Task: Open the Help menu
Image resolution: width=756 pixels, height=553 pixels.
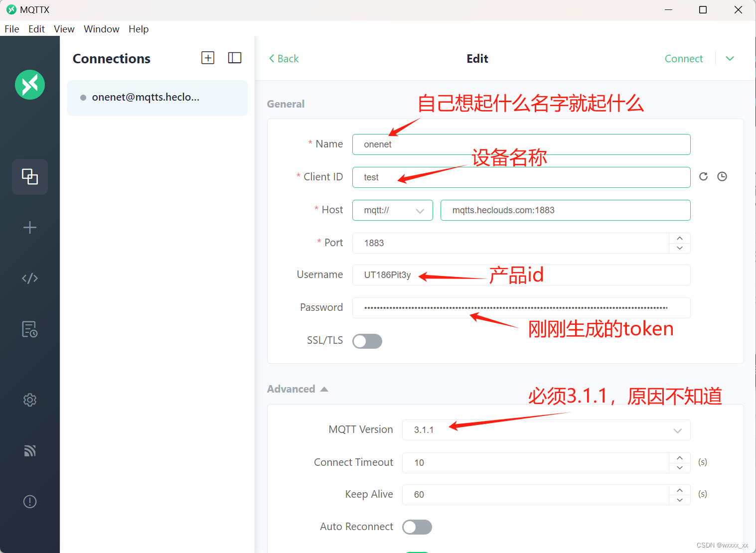Action: (x=139, y=29)
